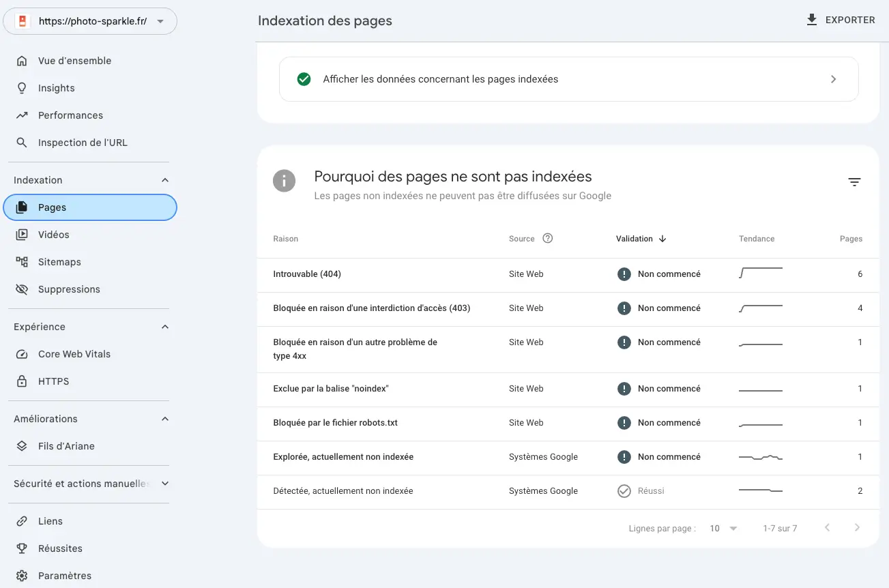Click the Introuvable (404) trend sparkline
The image size is (889, 588).
coord(761,273)
